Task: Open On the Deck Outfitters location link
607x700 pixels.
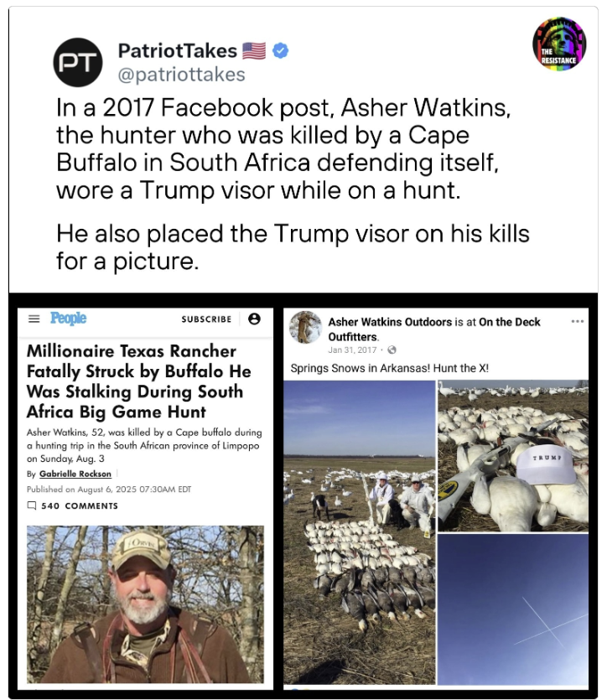Action: click(x=434, y=329)
